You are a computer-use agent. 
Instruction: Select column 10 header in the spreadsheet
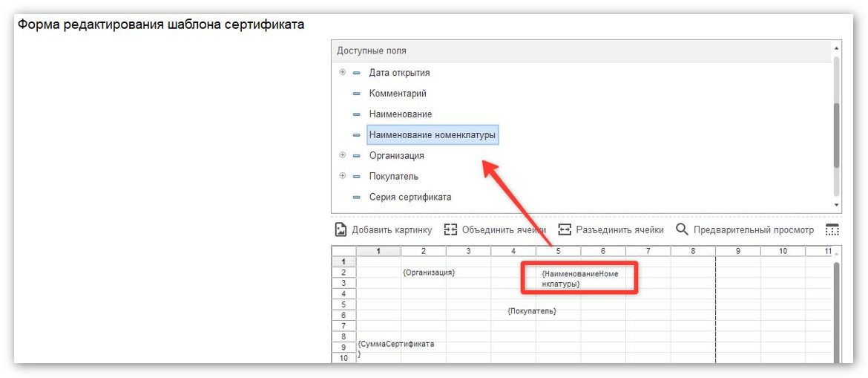783,251
